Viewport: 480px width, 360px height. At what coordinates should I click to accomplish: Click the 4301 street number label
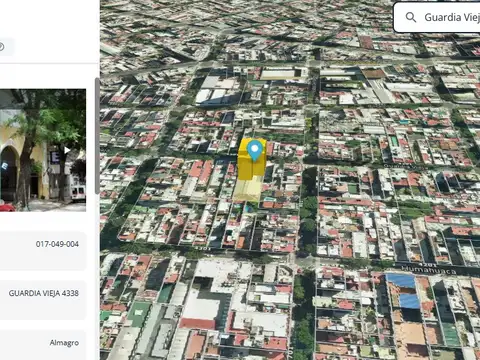point(202,248)
